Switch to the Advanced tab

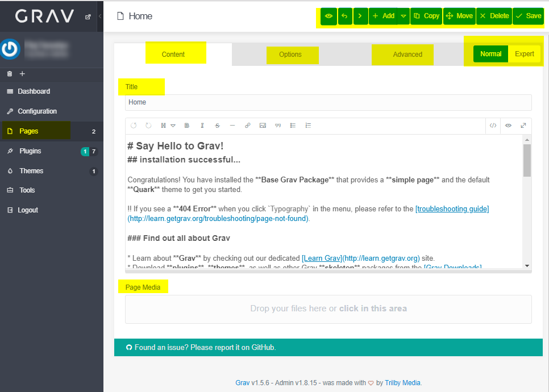(x=407, y=55)
